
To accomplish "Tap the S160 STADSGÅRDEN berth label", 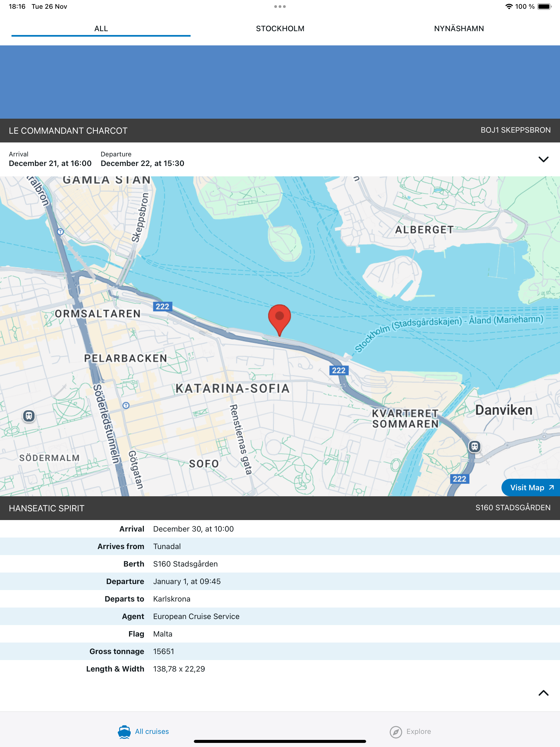I will coord(513,507).
